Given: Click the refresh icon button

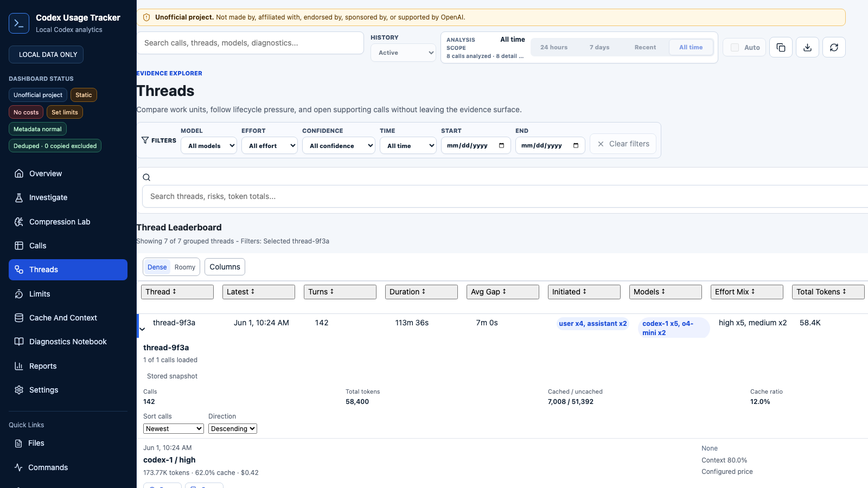Looking at the screenshot, I should [834, 48].
